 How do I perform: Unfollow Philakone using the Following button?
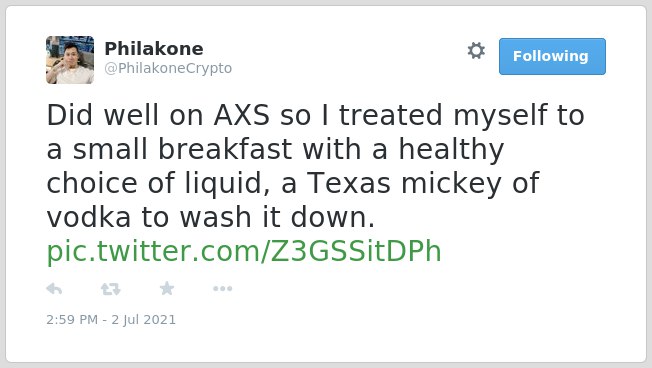tap(552, 57)
